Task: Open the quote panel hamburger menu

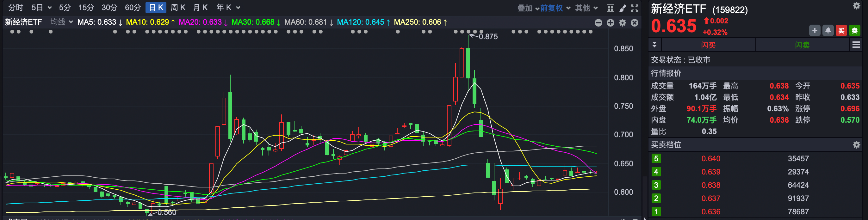Action: 856,45
